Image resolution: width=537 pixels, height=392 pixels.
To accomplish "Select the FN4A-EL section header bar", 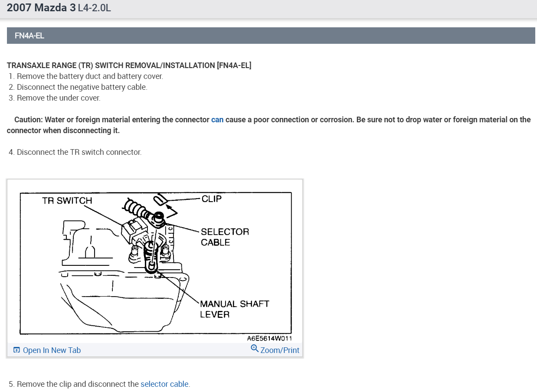I will [x=271, y=36].
